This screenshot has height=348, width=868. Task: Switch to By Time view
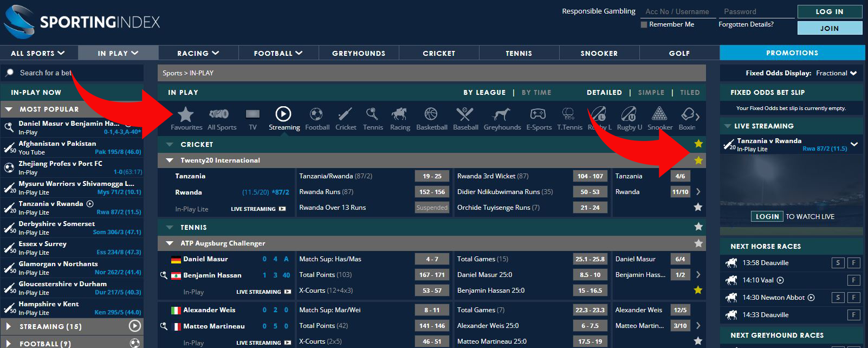click(536, 92)
